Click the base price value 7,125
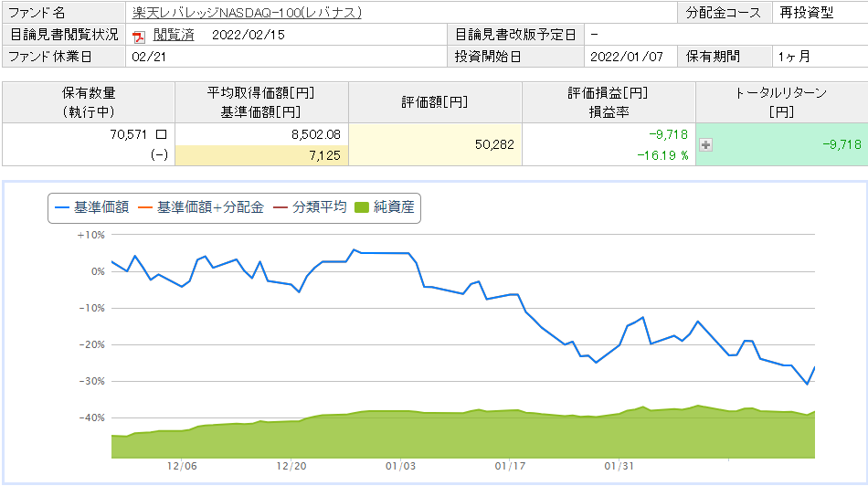868x486 pixels. [x=325, y=155]
